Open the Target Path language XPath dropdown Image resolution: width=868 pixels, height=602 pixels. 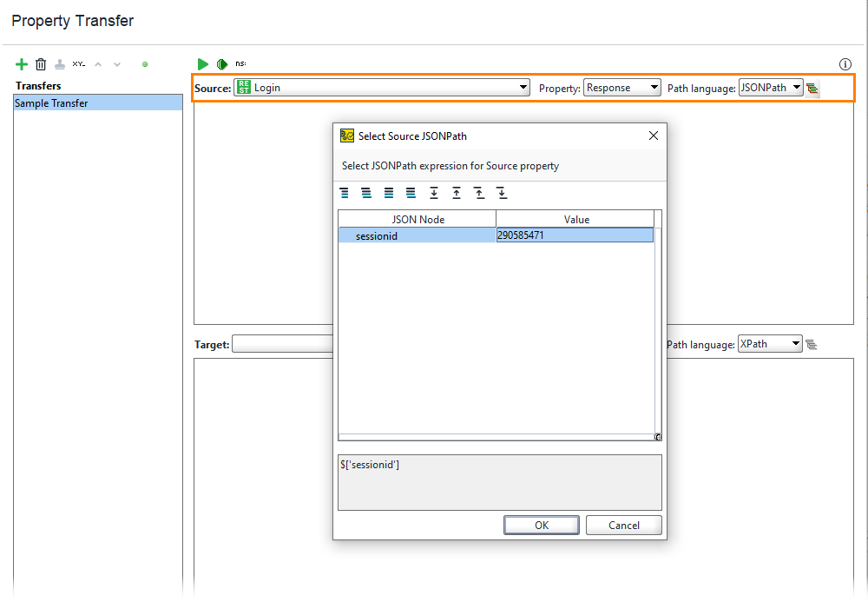[770, 343]
